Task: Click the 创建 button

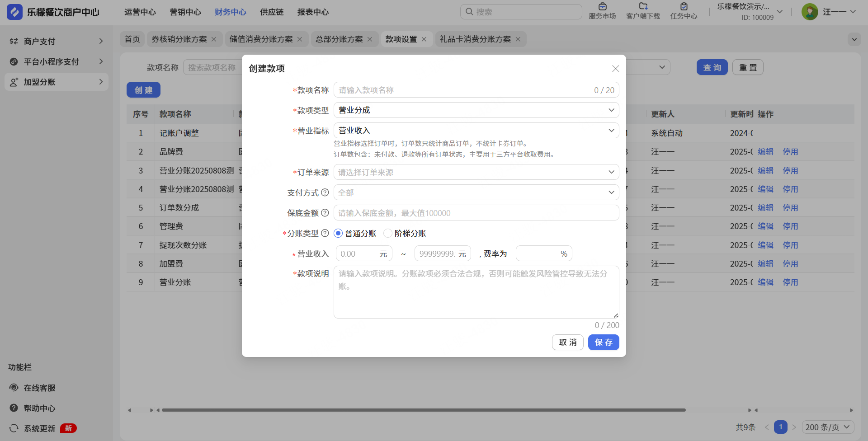Action: [143, 90]
